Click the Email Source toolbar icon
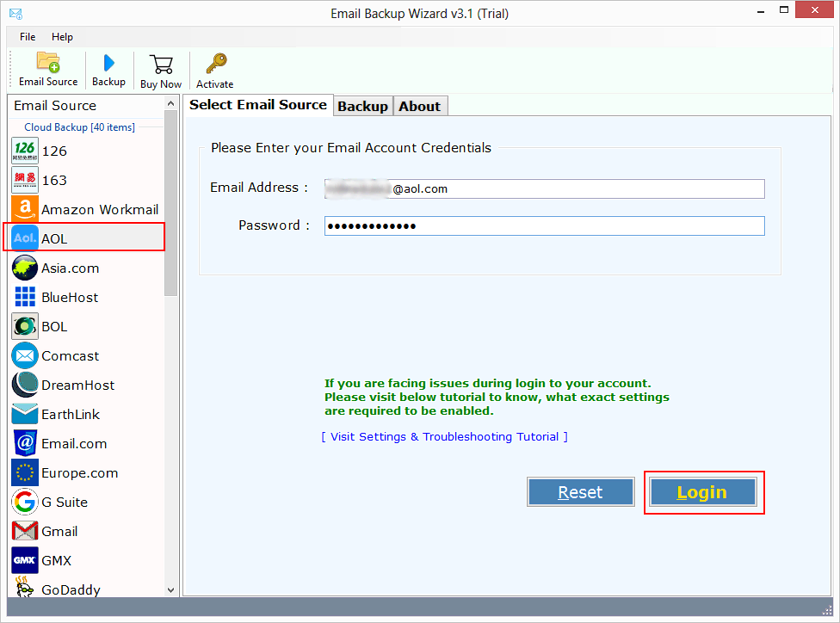840x623 pixels. [x=48, y=63]
